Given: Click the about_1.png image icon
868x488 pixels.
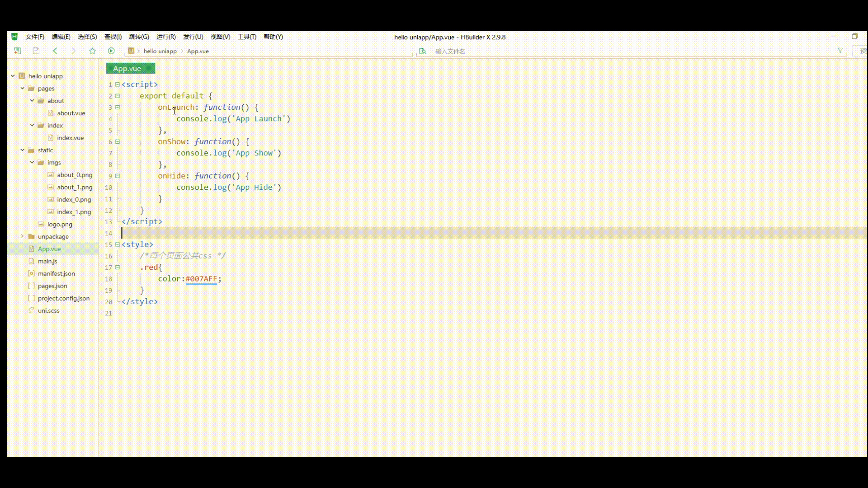Looking at the screenshot, I should (51, 187).
